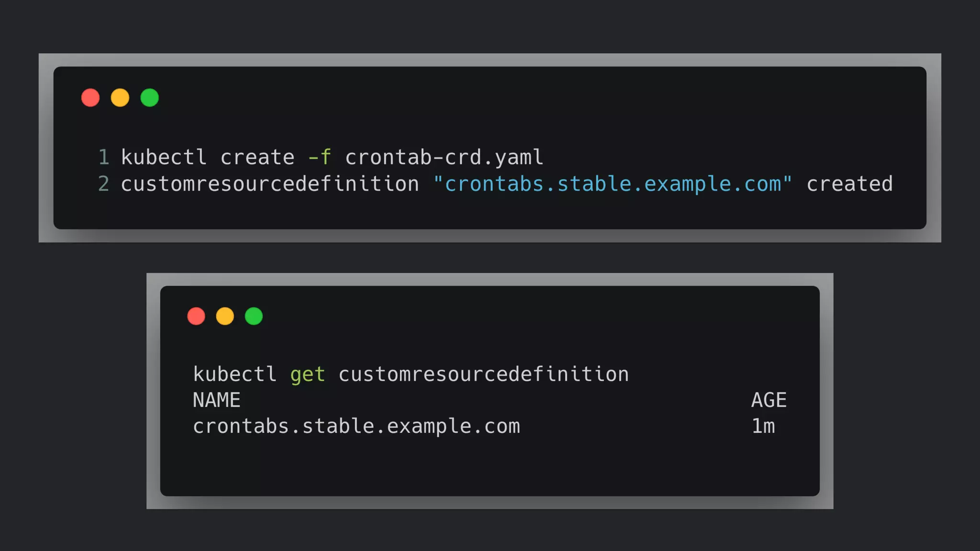This screenshot has height=551, width=980.
Task: Click the green "get" keyword
Action: (307, 375)
